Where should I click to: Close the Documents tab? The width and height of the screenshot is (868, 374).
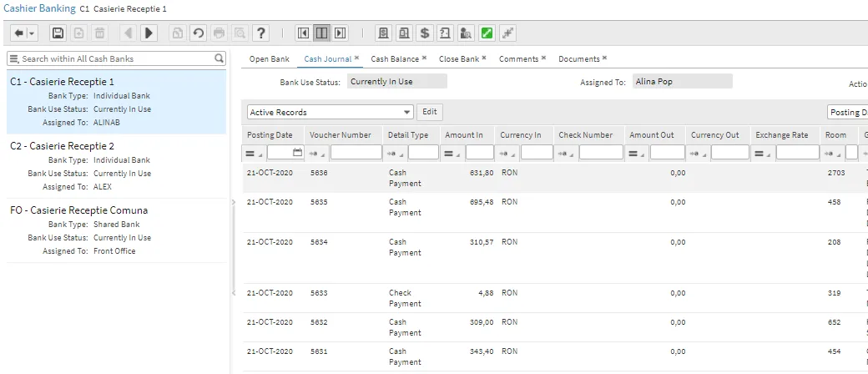[x=604, y=58]
